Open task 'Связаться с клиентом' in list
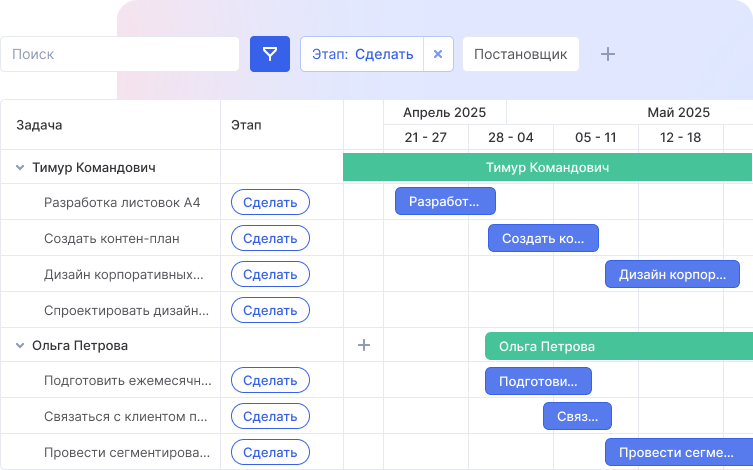This screenshot has height=470, width=753. (126, 417)
